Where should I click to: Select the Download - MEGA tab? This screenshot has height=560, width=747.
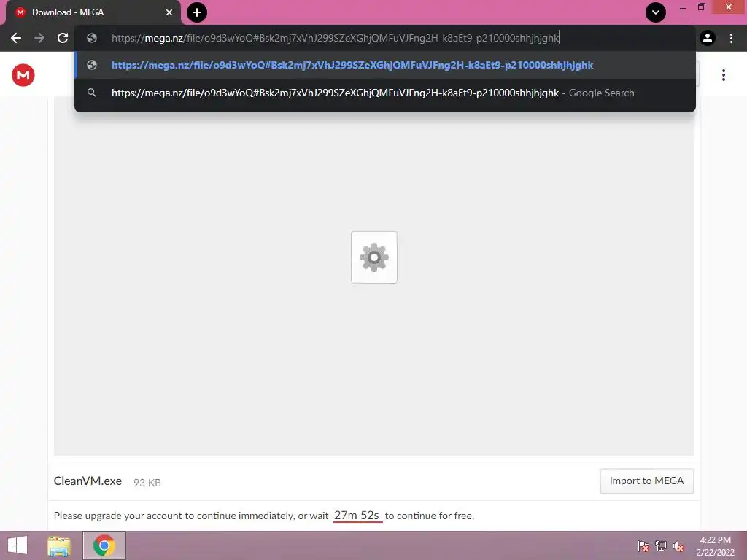pos(93,12)
